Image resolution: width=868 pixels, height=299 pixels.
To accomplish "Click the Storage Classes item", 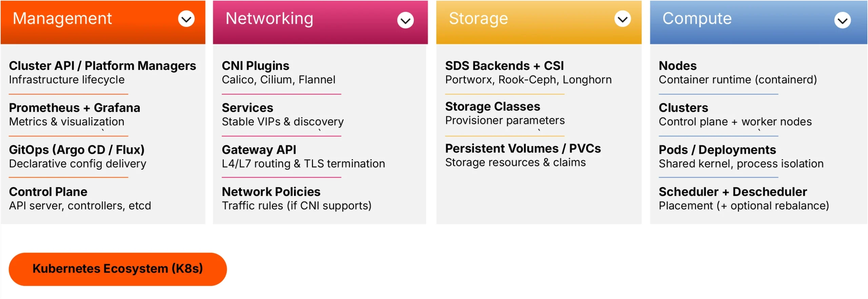I will tap(492, 107).
